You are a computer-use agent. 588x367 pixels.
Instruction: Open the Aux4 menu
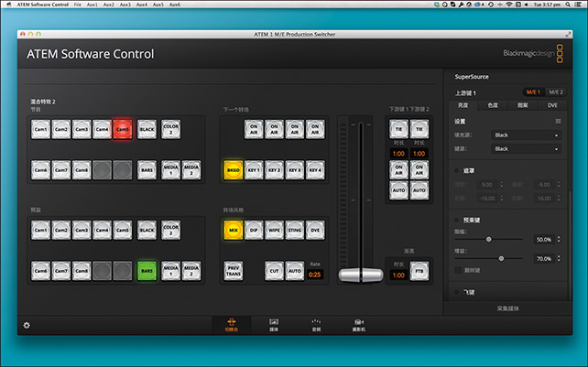click(x=141, y=5)
